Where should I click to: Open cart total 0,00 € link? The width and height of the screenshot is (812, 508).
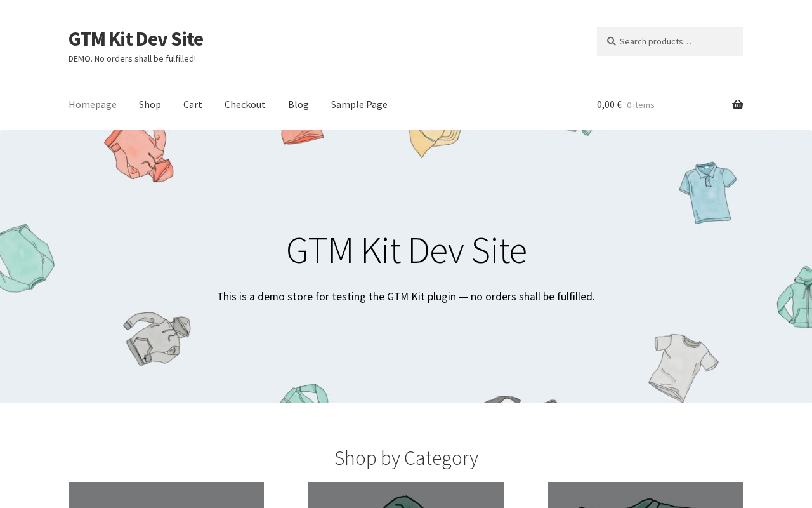pyautogui.click(x=609, y=105)
